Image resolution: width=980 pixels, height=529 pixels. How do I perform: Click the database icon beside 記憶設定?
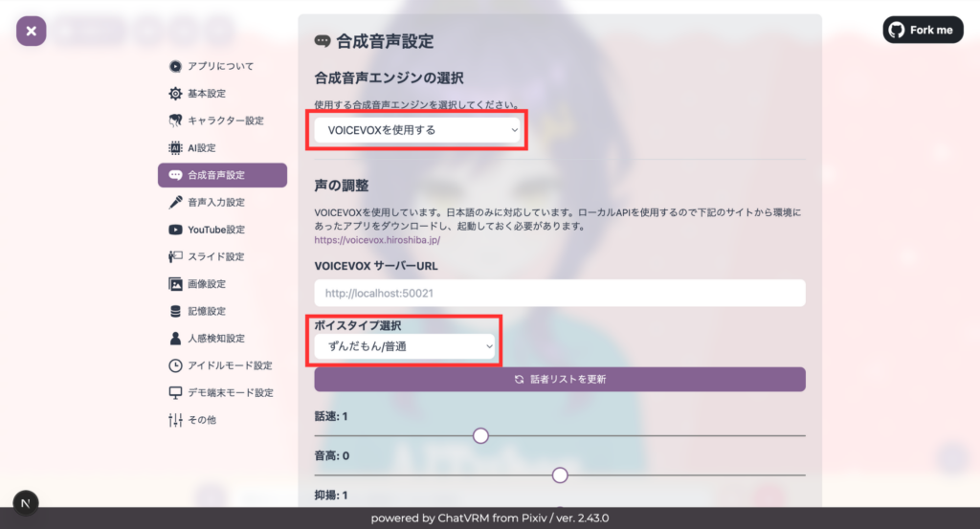tap(175, 311)
